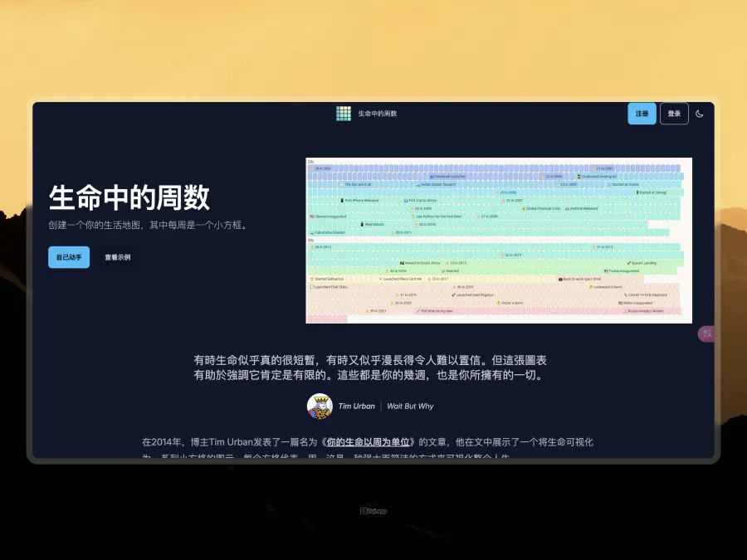This screenshot has width=747, height=560.
Task: Open the 你的生命以周为单位 article link
Action: coord(369,442)
